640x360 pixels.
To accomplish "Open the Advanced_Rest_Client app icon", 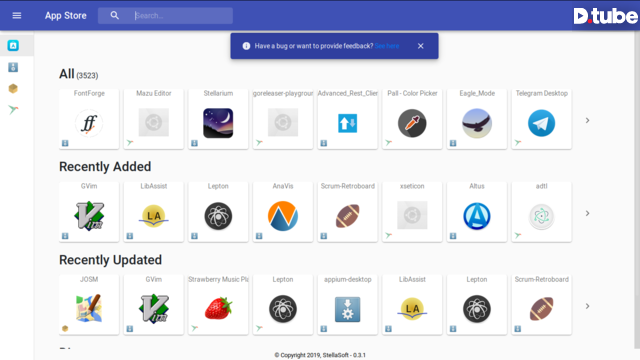I will (347, 123).
